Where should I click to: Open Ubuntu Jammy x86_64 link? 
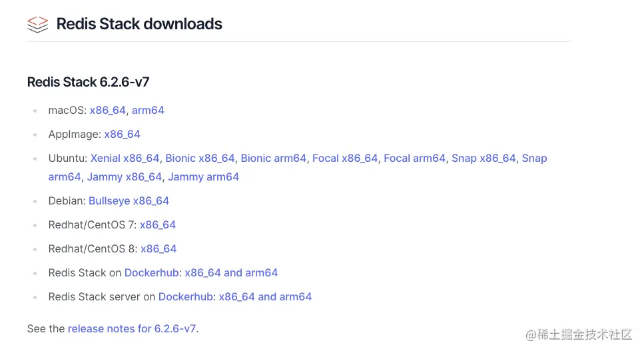click(x=125, y=176)
